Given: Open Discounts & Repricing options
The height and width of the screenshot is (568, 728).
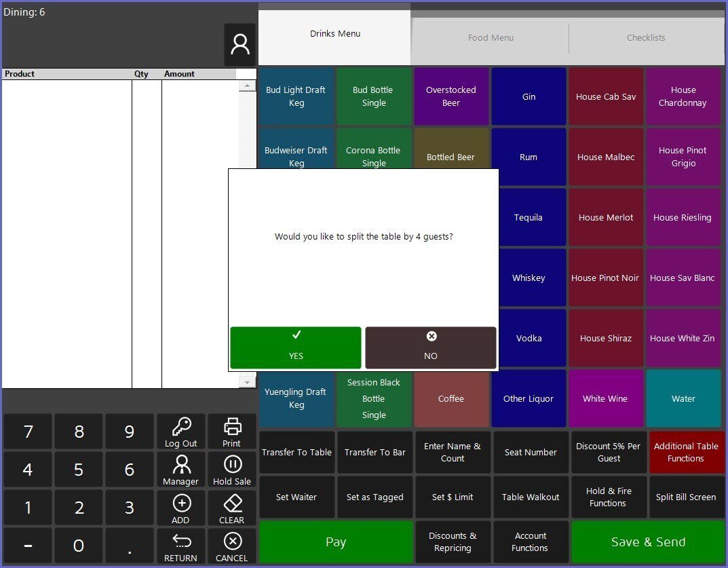Looking at the screenshot, I should click(x=453, y=542).
